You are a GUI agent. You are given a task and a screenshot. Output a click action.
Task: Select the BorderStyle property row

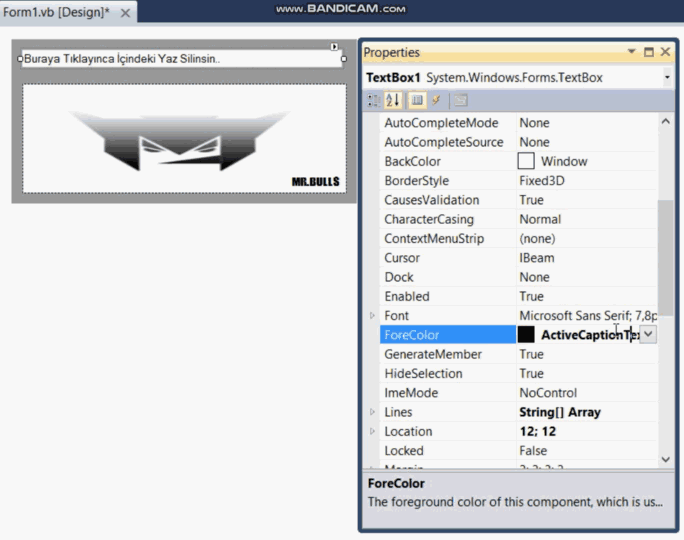[x=518, y=181]
